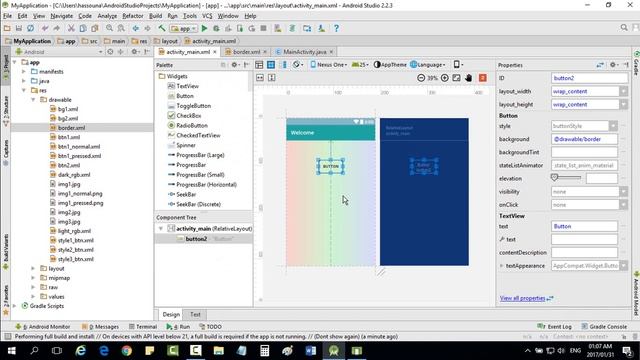Screen dimensions: 640x360
Task: Select the pan hand tool in designer
Action: pos(469,78)
